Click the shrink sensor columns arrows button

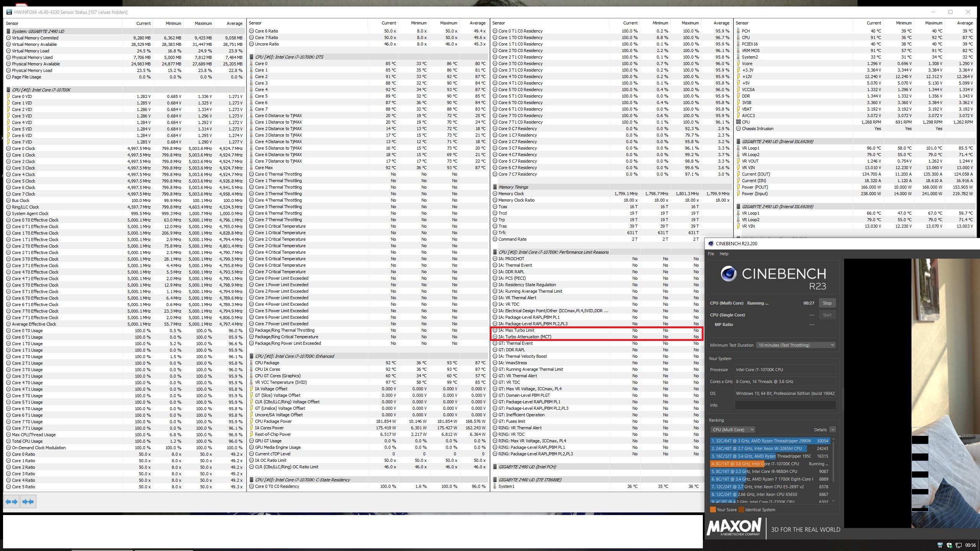pos(28,502)
